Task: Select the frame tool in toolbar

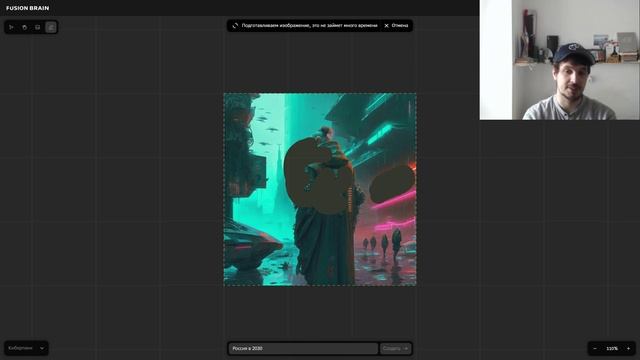Action: click(x=38, y=27)
